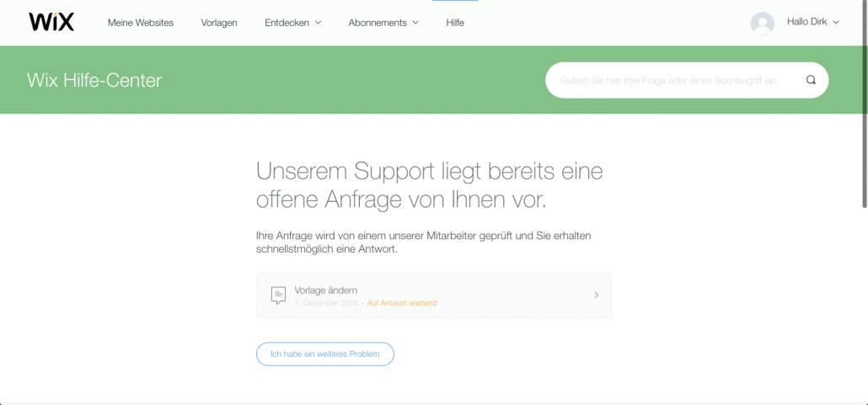Select the Abonnements menu label
Screen dimensions: 868x405
(x=378, y=23)
